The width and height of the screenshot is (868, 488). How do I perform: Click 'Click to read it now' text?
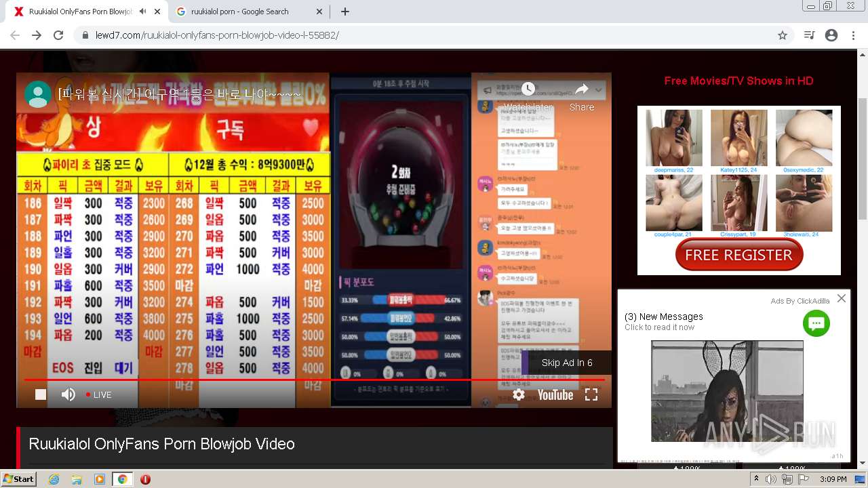click(659, 327)
